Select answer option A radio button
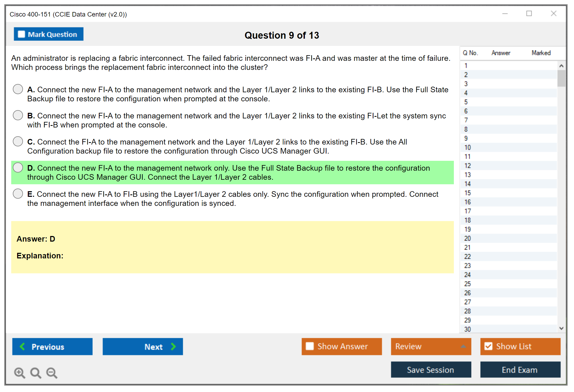Image resolution: width=574 pixels, height=392 pixels. pos(18,89)
